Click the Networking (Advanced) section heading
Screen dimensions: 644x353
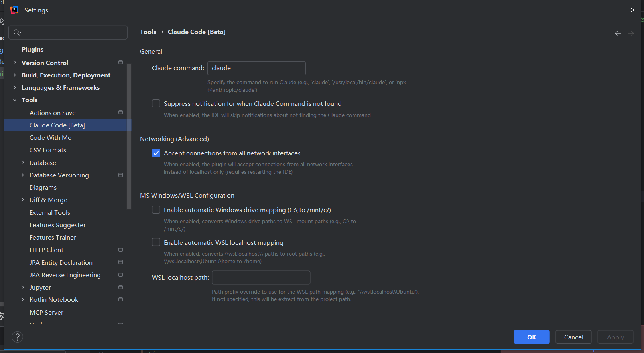point(174,139)
